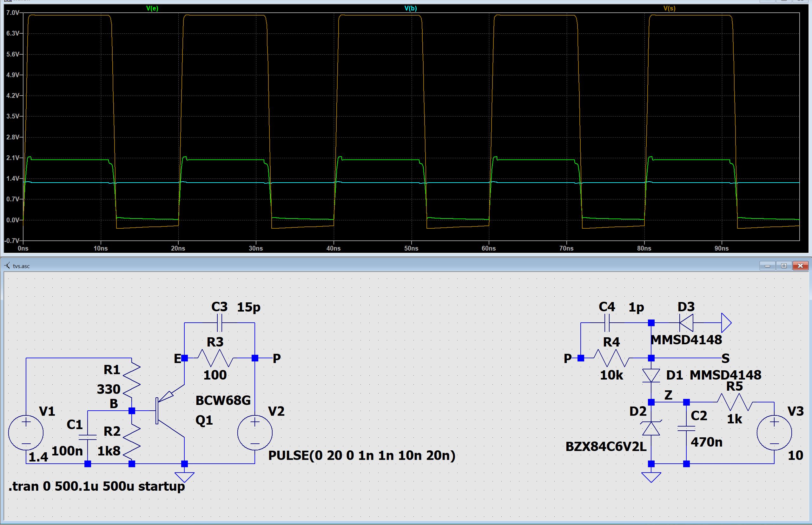Click the D3 diode symbol
This screenshot has height=525, width=812.
coord(686,323)
